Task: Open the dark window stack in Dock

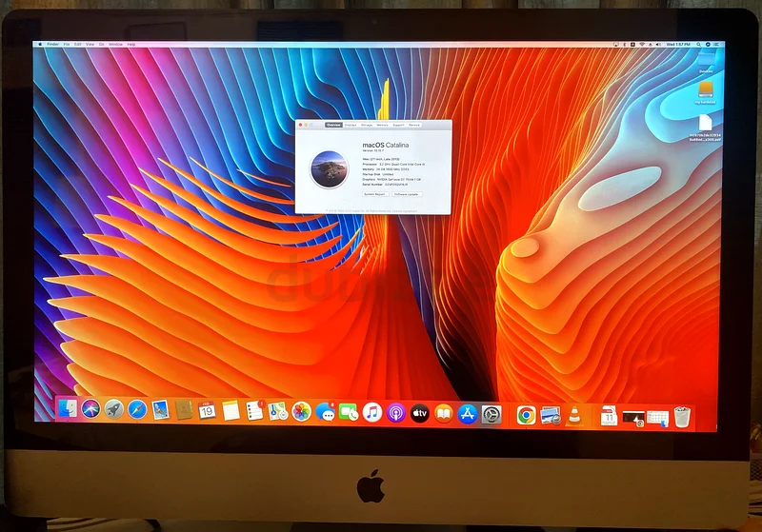Action: pyautogui.click(x=633, y=419)
